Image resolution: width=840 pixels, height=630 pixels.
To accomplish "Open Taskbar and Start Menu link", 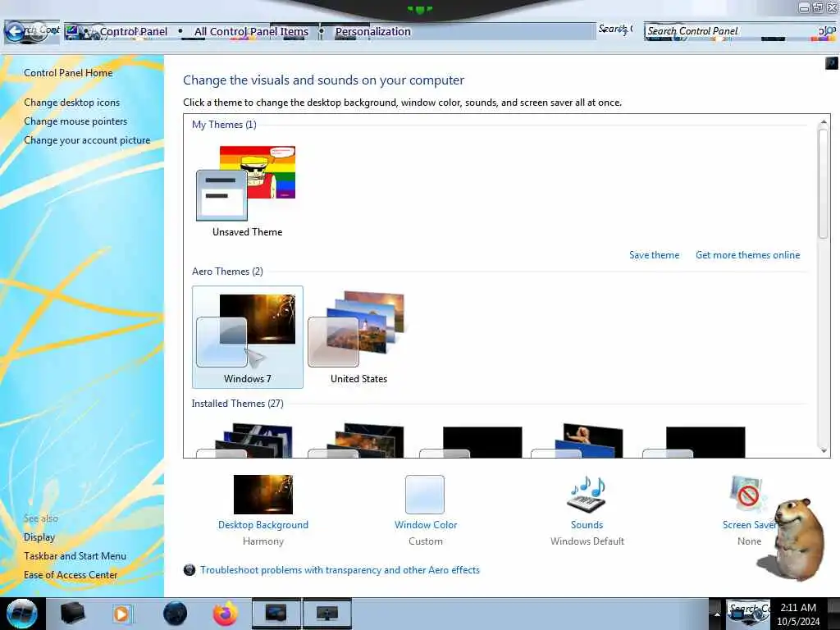I will click(75, 555).
